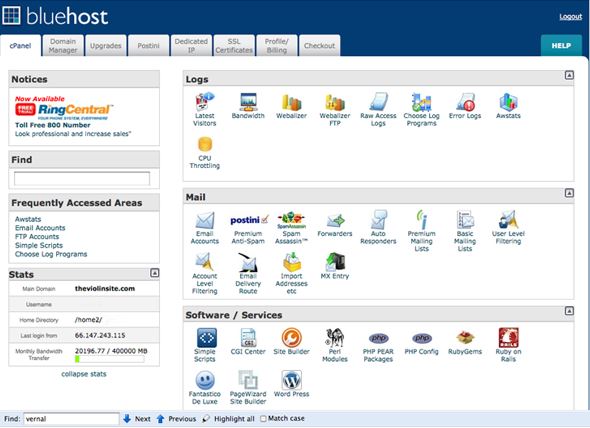
Task: Click the Find search box in sidebar
Action: pyautogui.click(x=82, y=178)
